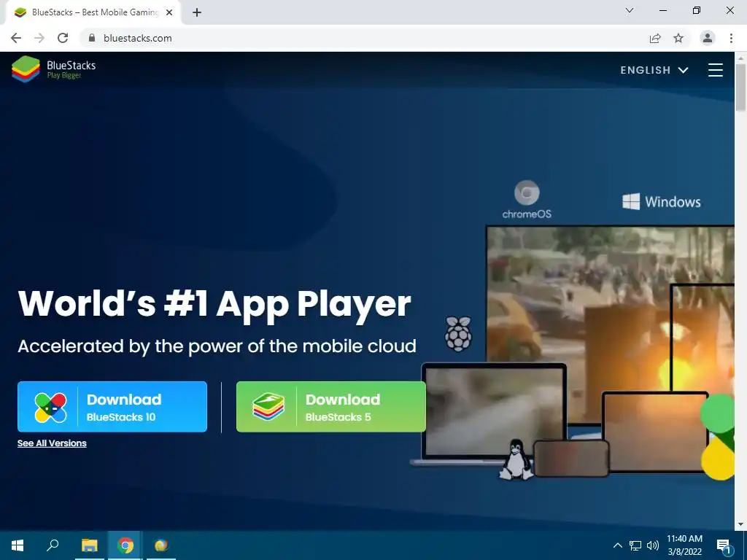Image resolution: width=747 pixels, height=560 pixels.
Task: Open the second Chrome-like taskbar app
Action: [x=161, y=545]
